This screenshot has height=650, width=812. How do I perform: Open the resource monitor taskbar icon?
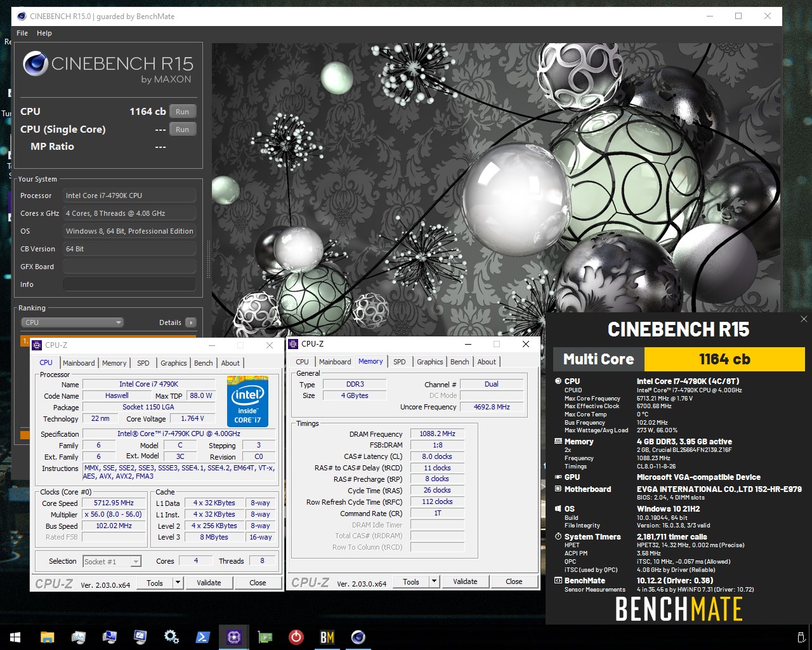78,637
